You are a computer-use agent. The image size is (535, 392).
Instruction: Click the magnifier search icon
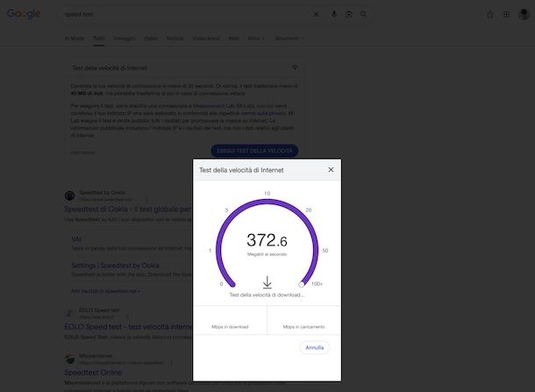click(x=363, y=14)
